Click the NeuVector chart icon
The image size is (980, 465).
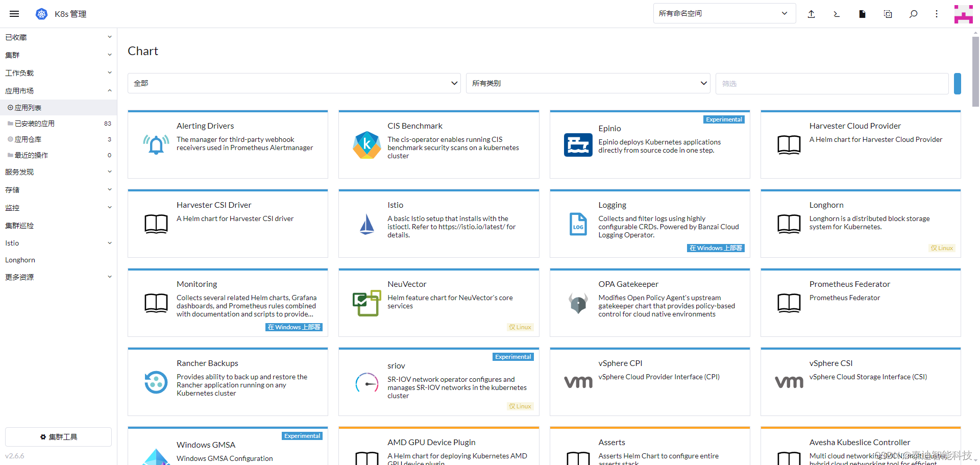[367, 303]
